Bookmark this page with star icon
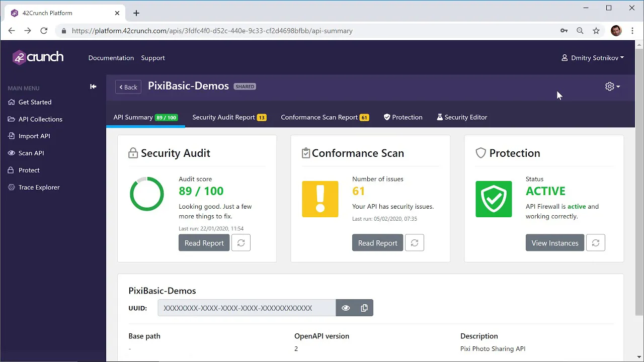 pos(596,31)
